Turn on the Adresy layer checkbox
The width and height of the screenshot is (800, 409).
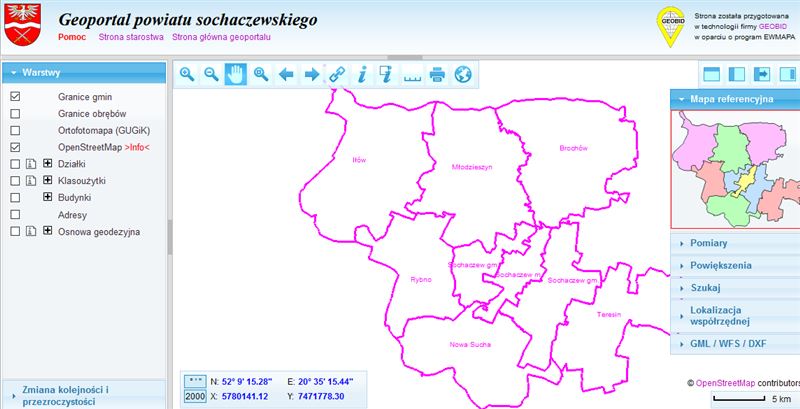[x=15, y=215]
